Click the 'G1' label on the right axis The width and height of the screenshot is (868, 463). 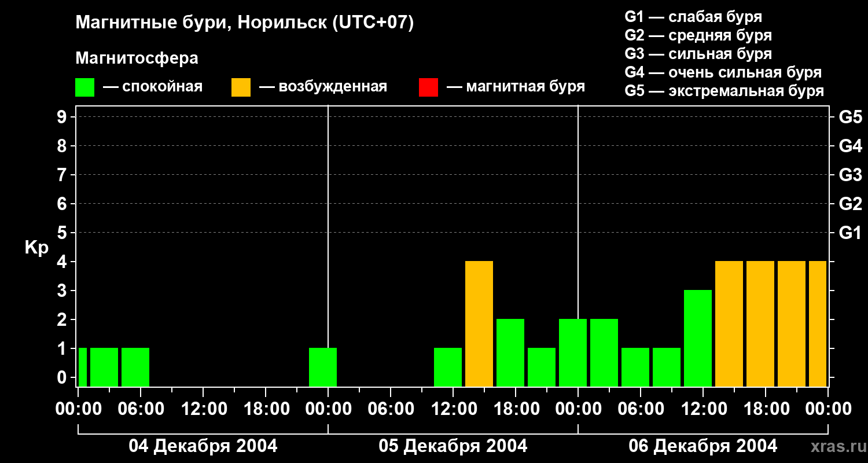click(x=850, y=233)
